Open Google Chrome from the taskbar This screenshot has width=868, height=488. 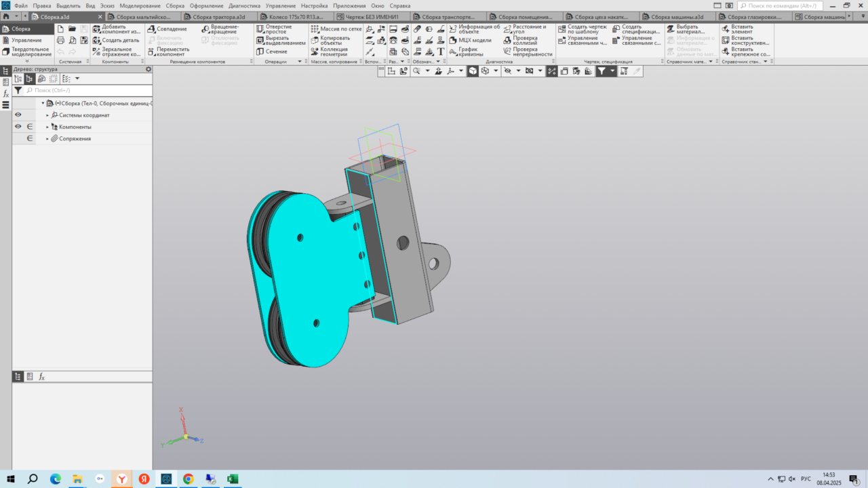tap(188, 479)
